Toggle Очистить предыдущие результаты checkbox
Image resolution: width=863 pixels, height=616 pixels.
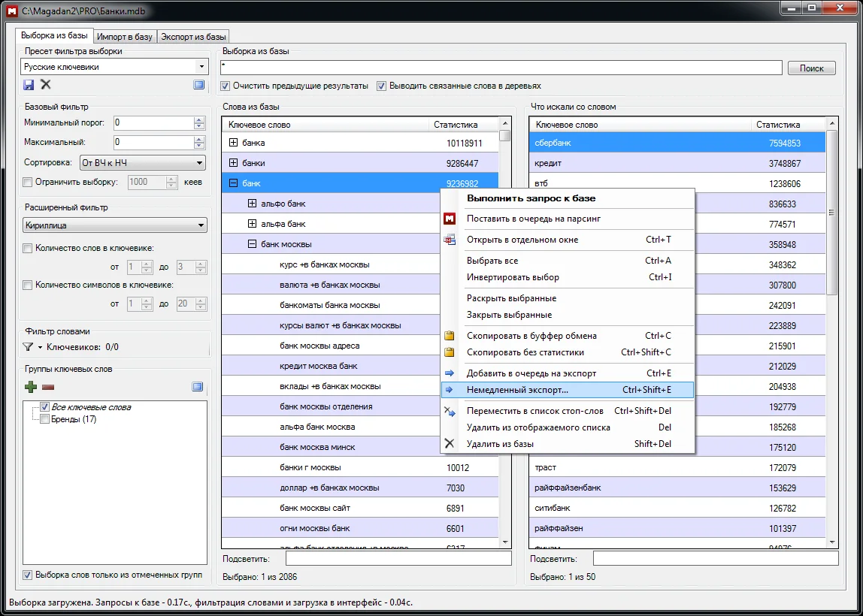click(x=225, y=86)
